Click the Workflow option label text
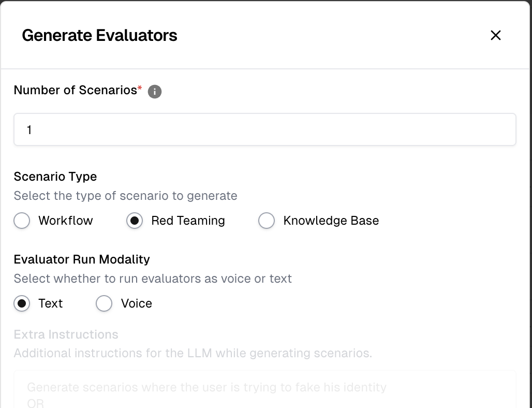The width and height of the screenshot is (532, 408). pyautogui.click(x=65, y=221)
